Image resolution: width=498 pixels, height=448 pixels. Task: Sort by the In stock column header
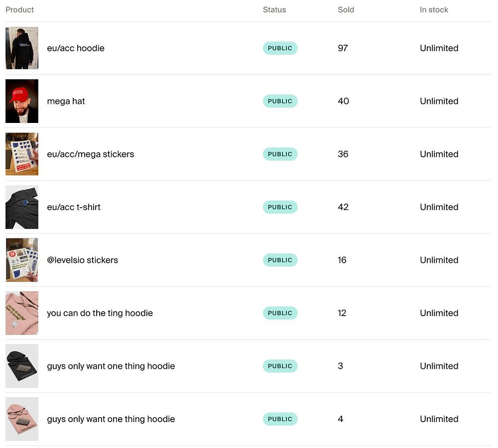point(434,9)
